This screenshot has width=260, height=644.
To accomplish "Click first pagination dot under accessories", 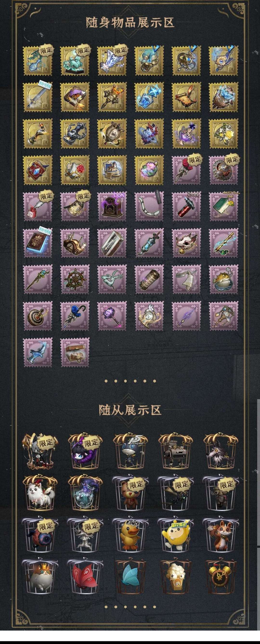I will (106, 381).
